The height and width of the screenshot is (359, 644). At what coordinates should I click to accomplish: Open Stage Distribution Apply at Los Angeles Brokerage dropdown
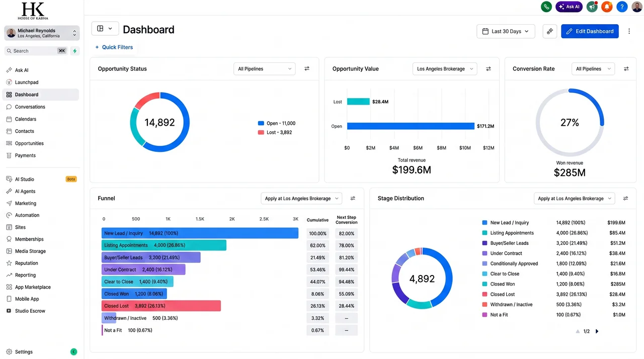tap(574, 199)
